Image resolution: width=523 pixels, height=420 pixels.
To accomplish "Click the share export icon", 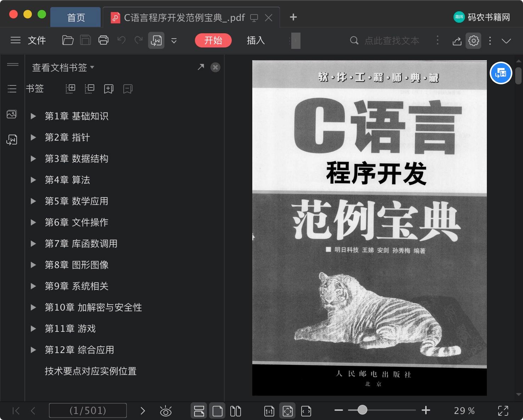I will coord(457,41).
